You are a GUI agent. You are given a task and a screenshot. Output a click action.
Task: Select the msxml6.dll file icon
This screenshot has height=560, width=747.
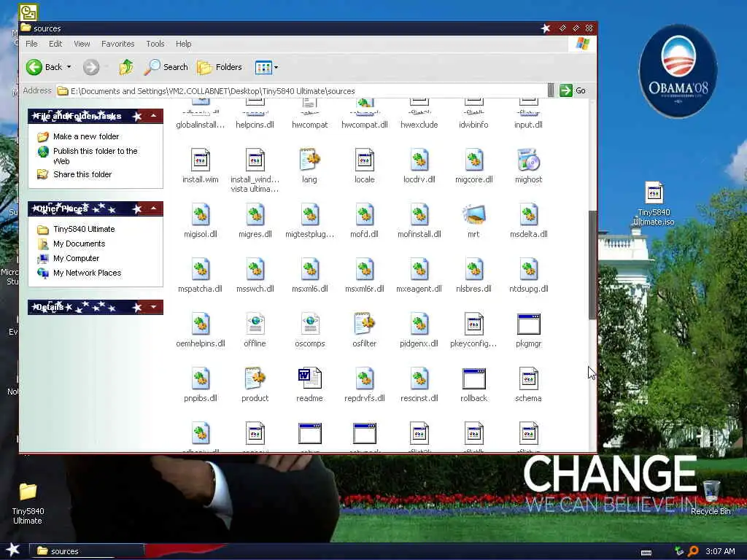coord(309,270)
